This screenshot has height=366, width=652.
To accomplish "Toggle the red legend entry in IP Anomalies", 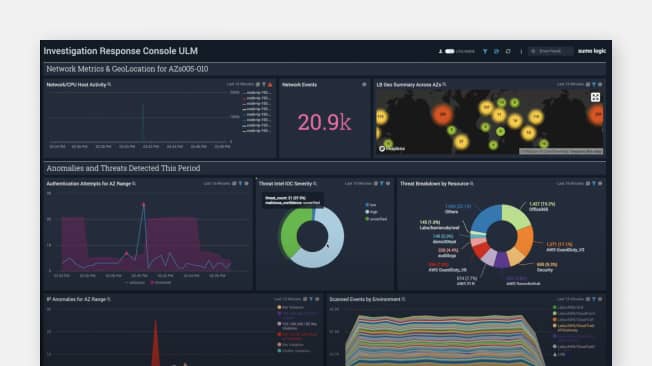I will click(x=297, y=336).
